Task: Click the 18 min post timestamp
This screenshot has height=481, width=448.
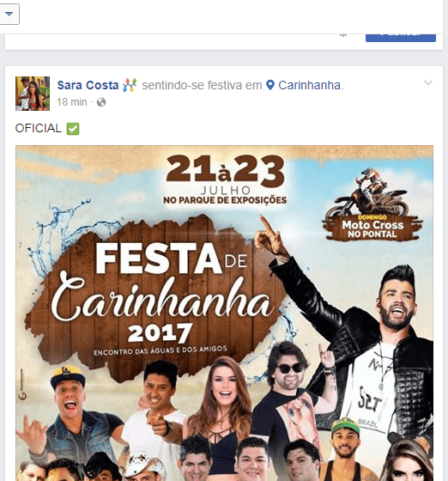Action: tap(72, 102)
